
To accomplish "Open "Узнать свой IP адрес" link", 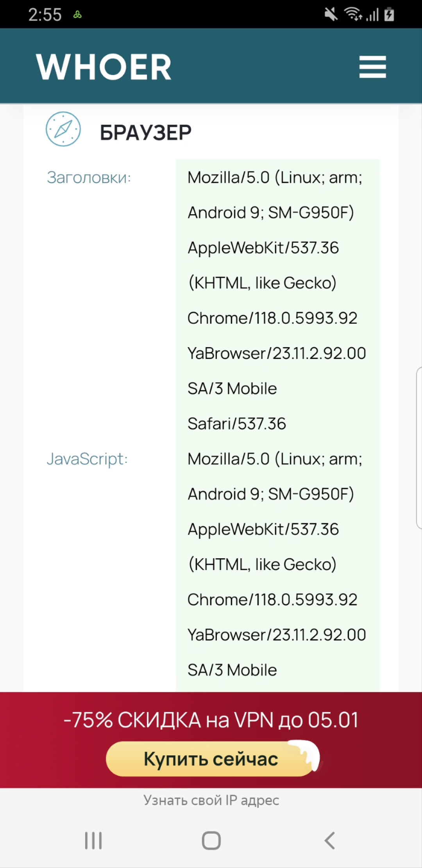I will [211, 800].
